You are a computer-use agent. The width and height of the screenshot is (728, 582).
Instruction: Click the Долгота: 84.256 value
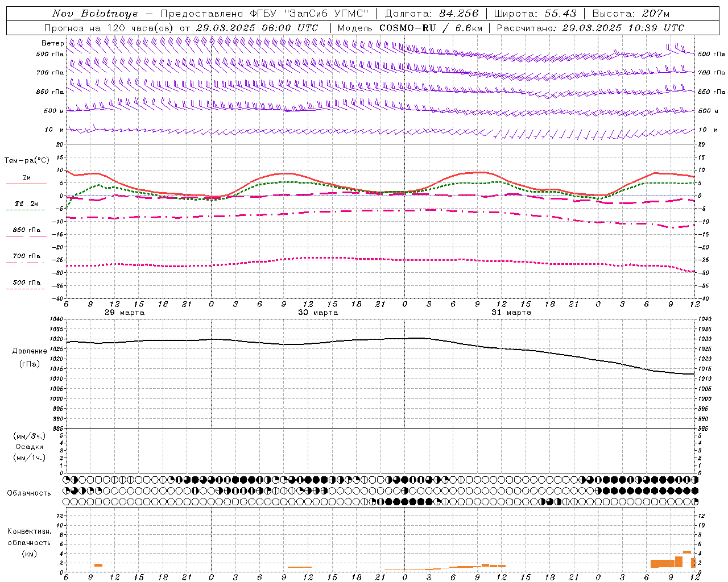tap(432, 14)
